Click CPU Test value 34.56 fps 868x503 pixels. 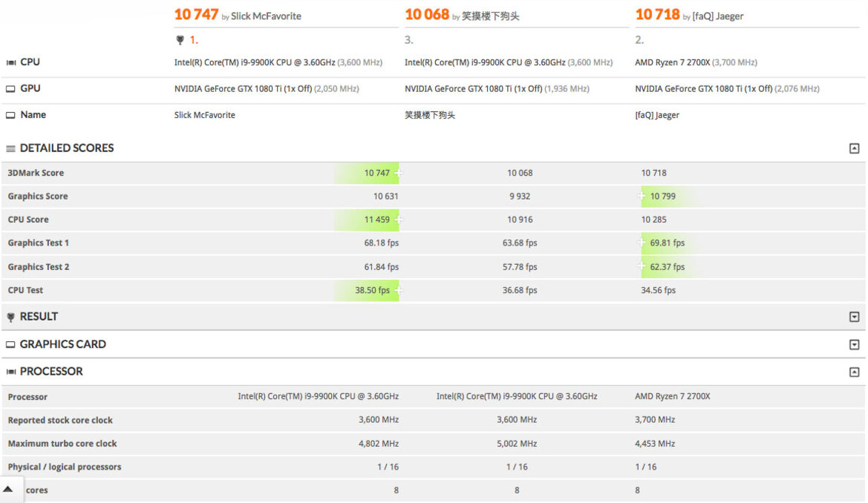pyautogui.click(x=658, y=290)
